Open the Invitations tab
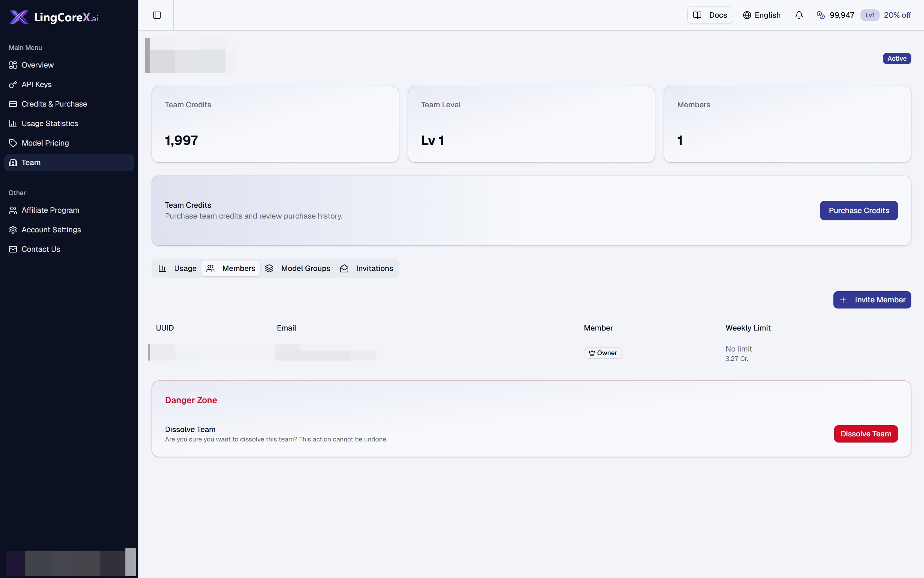 (367, 268)
